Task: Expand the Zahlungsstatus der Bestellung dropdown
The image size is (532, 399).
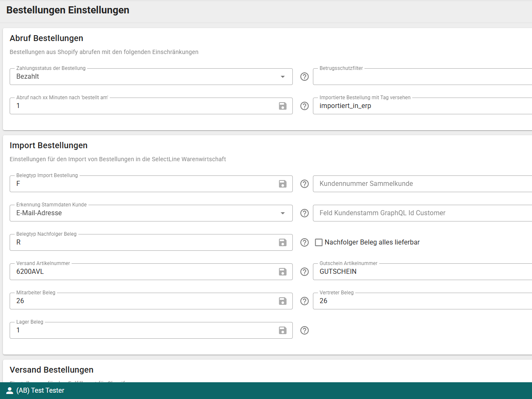Action: coord(283,77)
